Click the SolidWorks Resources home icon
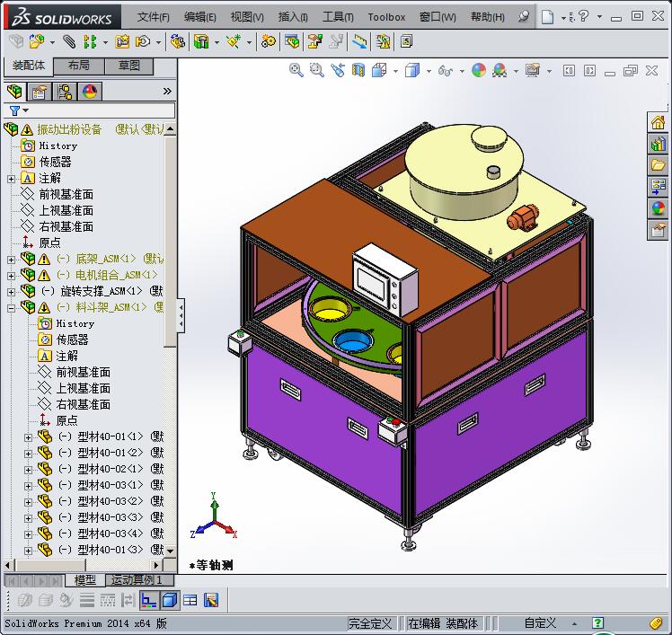This screenshot has height=635, width=672. point(658,123)
